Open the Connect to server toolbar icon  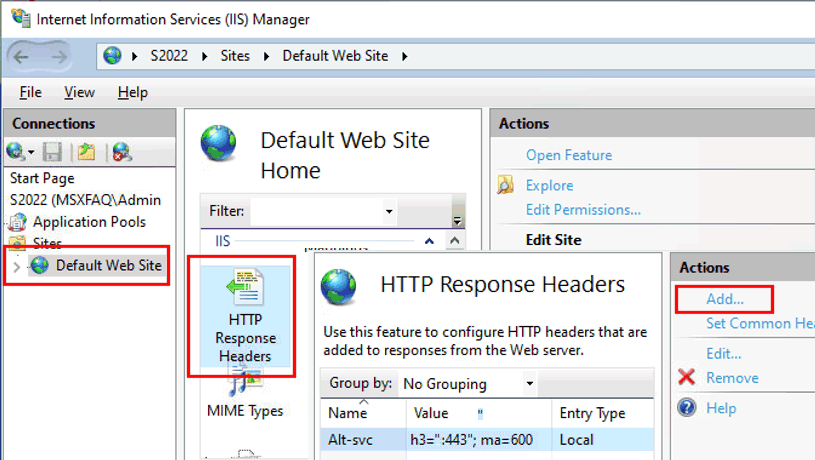click(16, 152)
